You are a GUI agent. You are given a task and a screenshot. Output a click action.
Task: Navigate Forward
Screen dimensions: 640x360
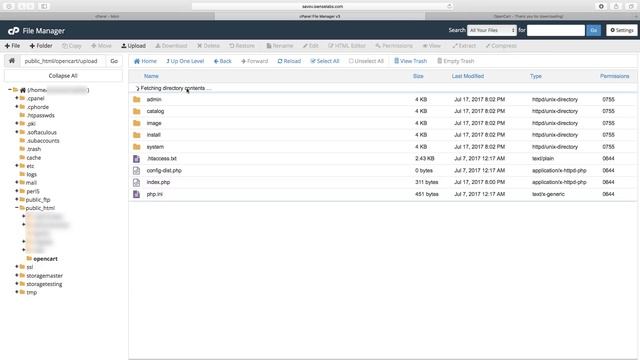254,61
